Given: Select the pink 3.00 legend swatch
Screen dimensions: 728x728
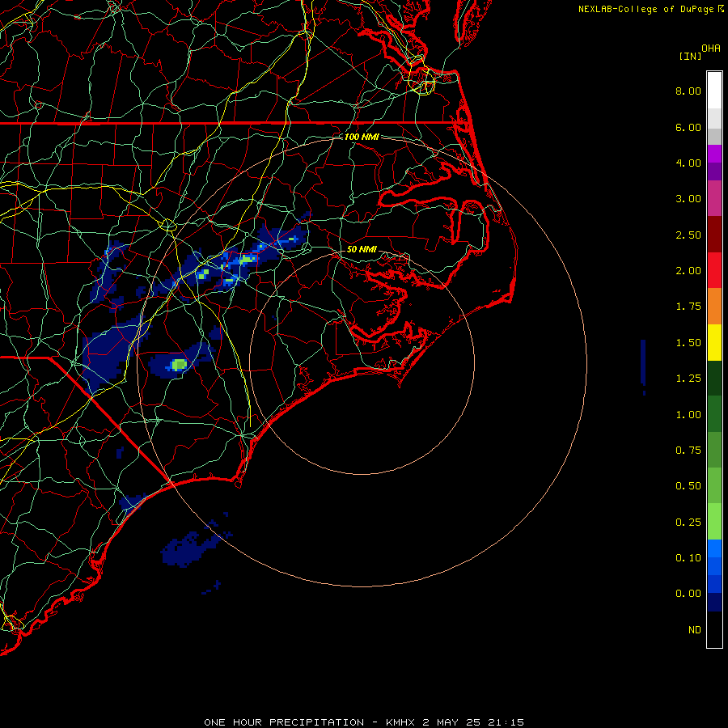Looking at the screenshot, I should [x=714, y=198].
